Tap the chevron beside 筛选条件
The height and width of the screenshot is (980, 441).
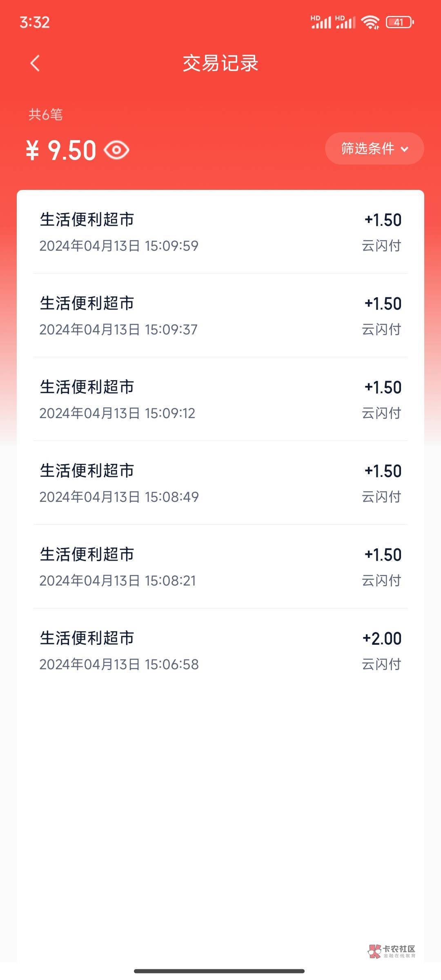point(405,149)
